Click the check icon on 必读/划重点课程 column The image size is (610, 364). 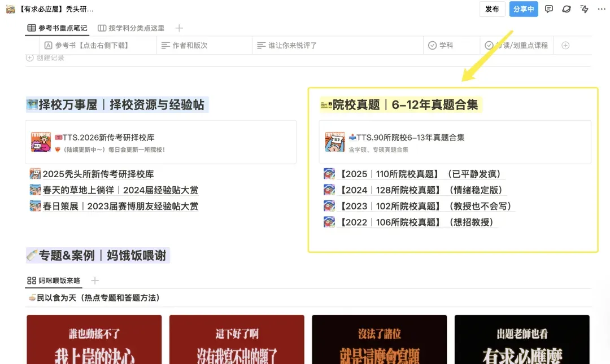click(x=490, y=45)
